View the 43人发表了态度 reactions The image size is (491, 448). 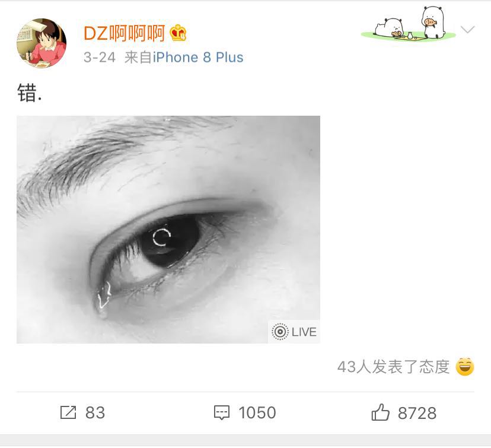[x=393, y=367]
